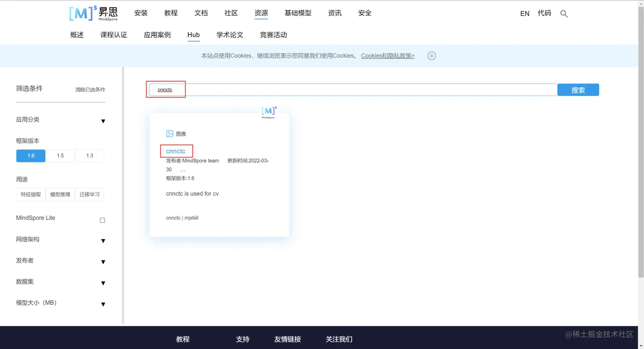Toggle the 特征提取 usage filter
Viewport: 644px width, 349px height.
tap(31, 194)
